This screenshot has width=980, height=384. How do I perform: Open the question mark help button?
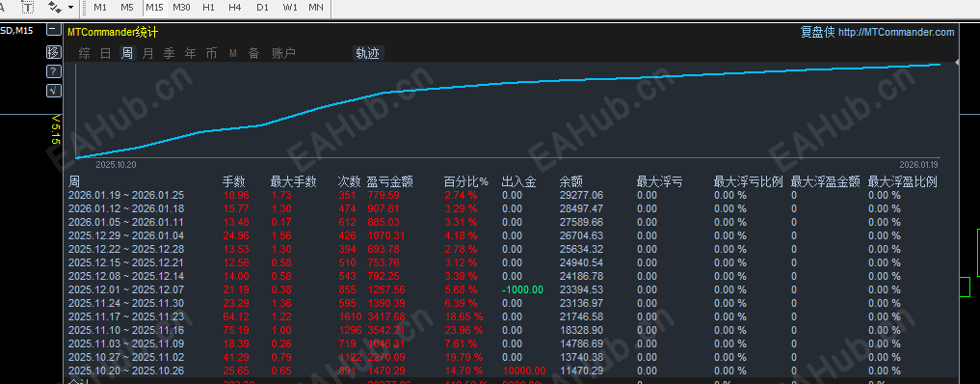[x=54, y=71]
